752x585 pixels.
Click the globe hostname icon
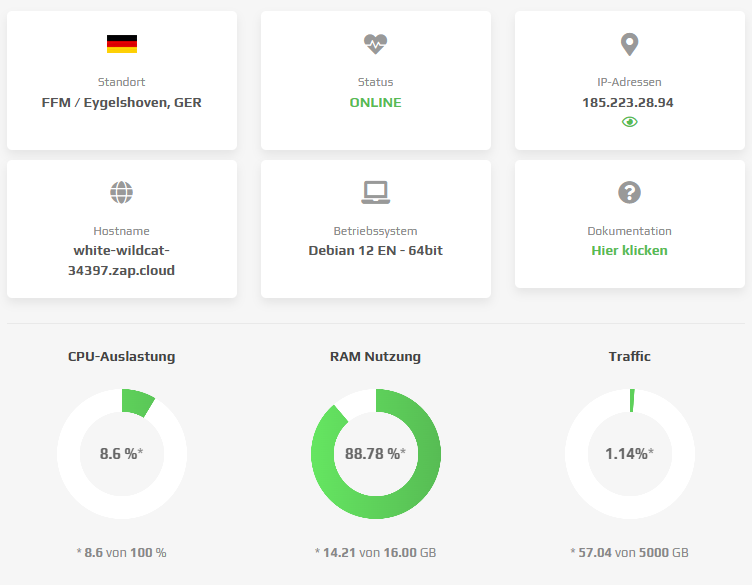click(121, 192)
